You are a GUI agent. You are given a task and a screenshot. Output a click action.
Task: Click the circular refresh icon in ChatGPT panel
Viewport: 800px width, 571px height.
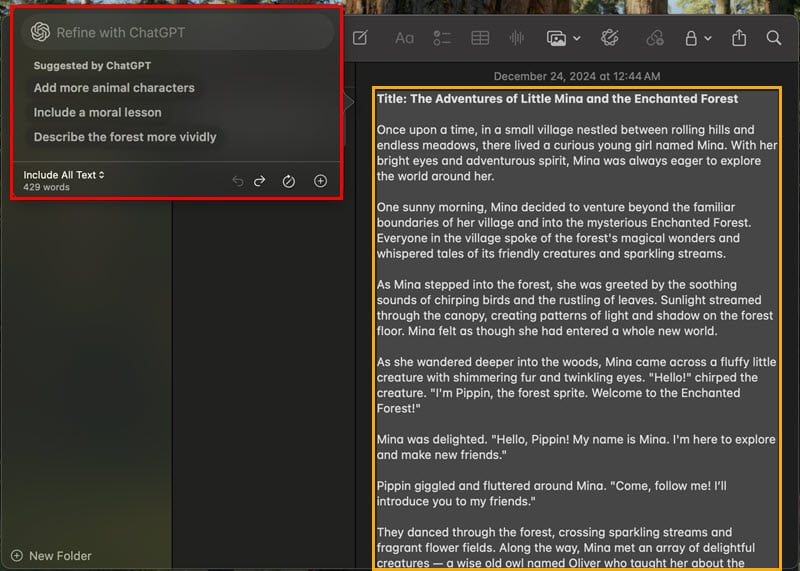point(288,181)
